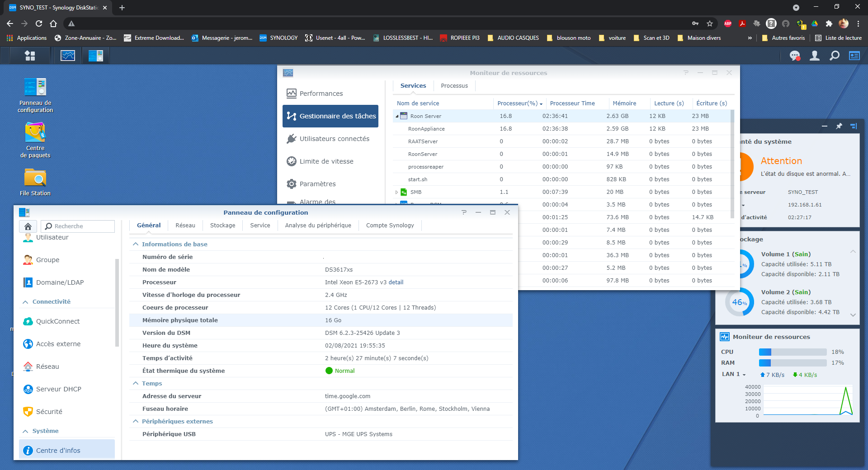Viewport: 868px width, 470px height.
Task: Collapse the Roon Server service tree
Action: coord(397,116)
